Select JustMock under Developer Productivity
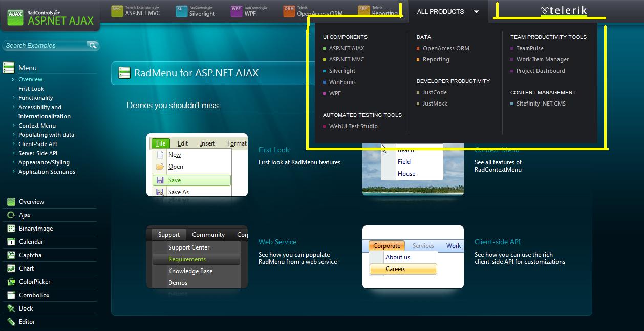 pyautogui.click(x=435, y=104)
